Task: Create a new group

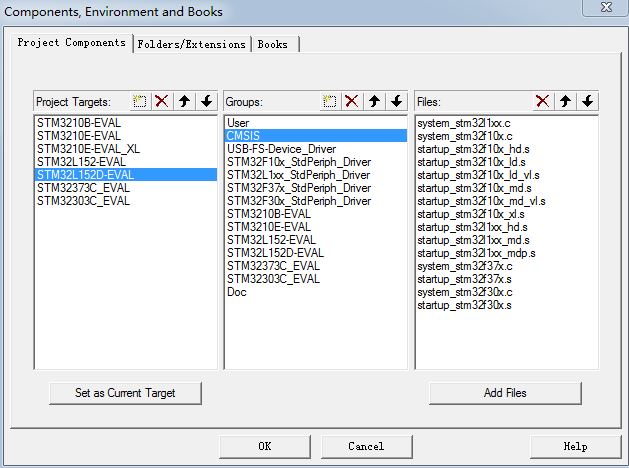Action: pos(330,101)
